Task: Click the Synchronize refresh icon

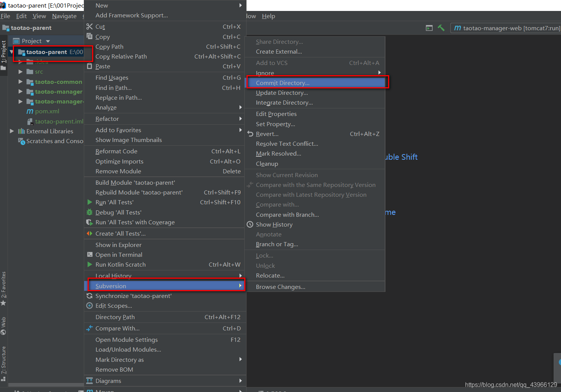Action: tap(89, 296)
